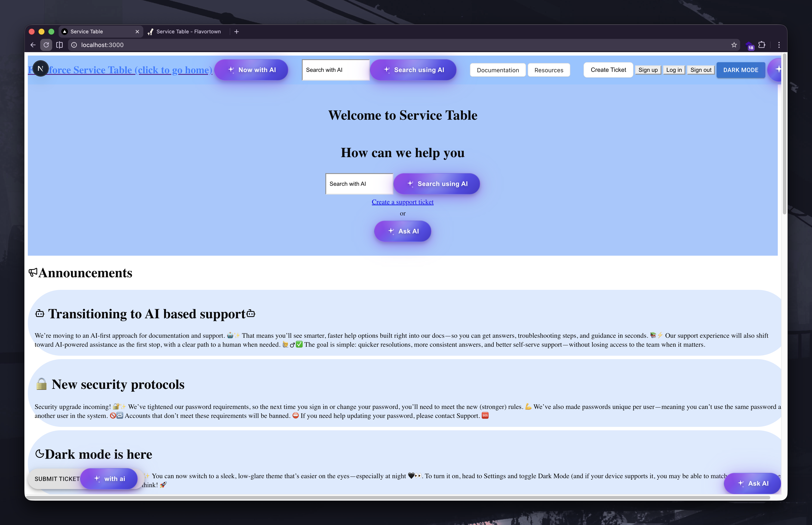Screen dimensions: 812x525
Task: Open Resources nav item
Action: coord(549,70)
